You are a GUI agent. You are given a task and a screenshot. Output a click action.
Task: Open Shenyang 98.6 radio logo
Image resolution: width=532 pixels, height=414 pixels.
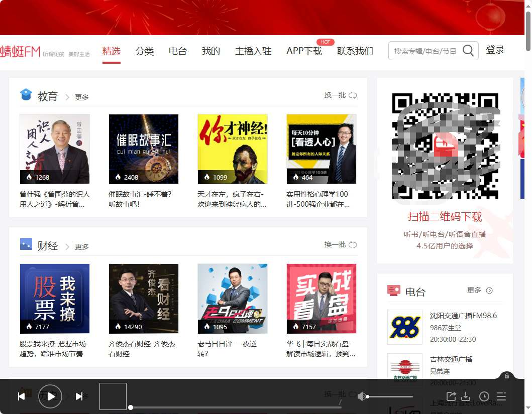pyautogui.click(x=405, y=327)
